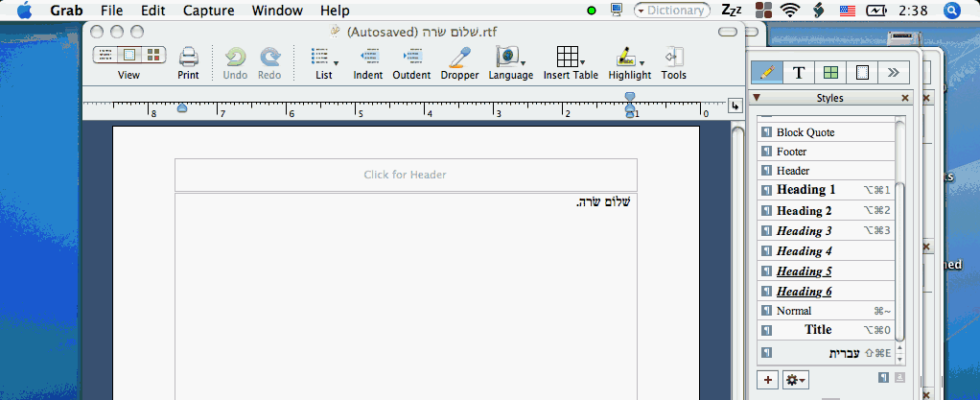Click the document vertical scrollbar
The height and width of the screenshot is (400, 980).
[x=737, y=263]
